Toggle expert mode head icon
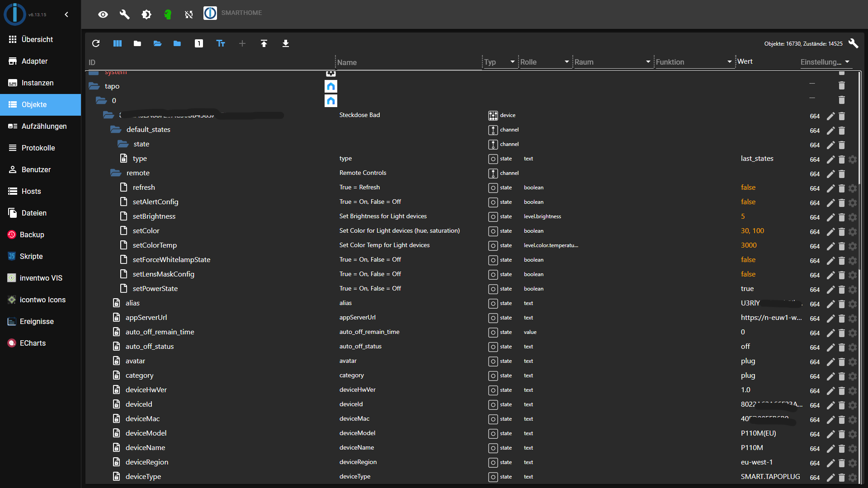 click(x=168, y=14)
